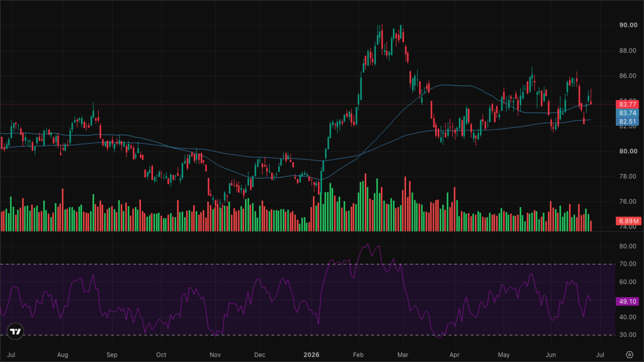Click 30.00 on the RSI scale
Screen dimensions: 644x362
tap(628, 335)
